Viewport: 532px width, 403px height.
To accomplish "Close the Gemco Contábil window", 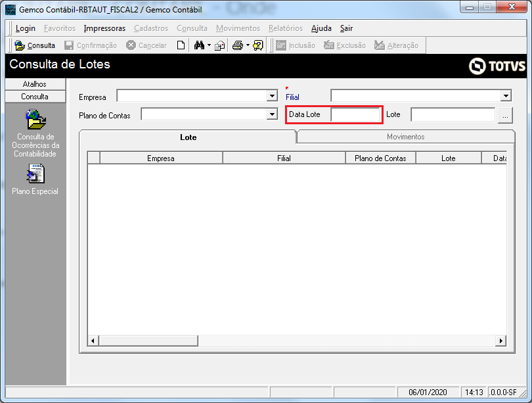I will pyautogui.click(x=512, y=7).
